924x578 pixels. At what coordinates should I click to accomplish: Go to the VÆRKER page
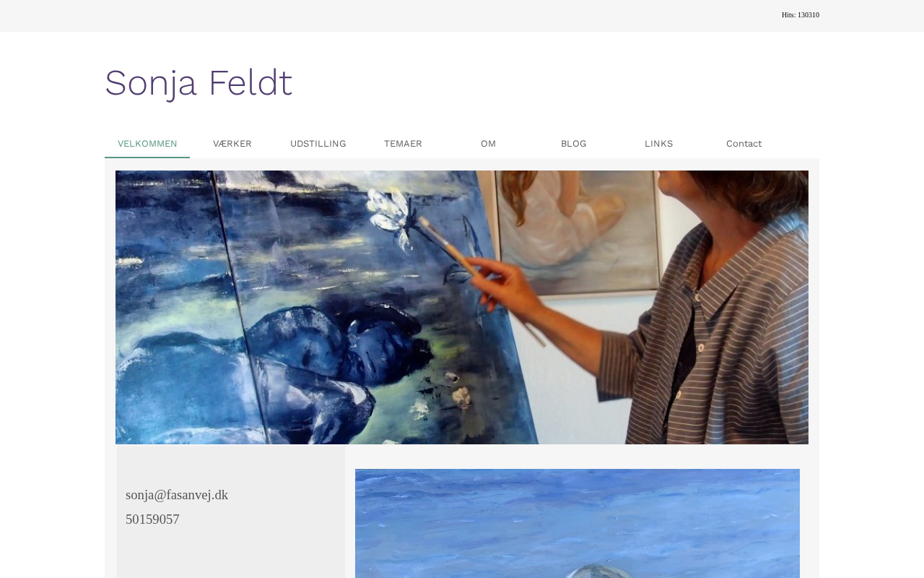click(x=232, y=144)
